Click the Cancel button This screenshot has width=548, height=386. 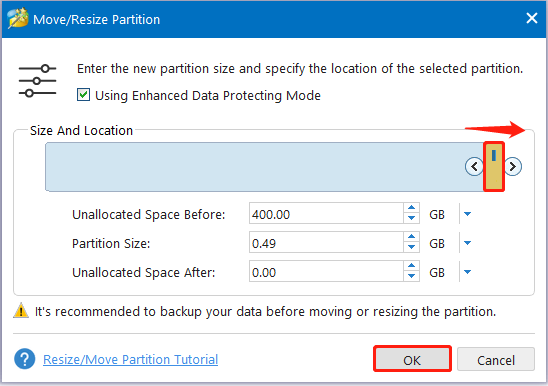tap(496, 359)
